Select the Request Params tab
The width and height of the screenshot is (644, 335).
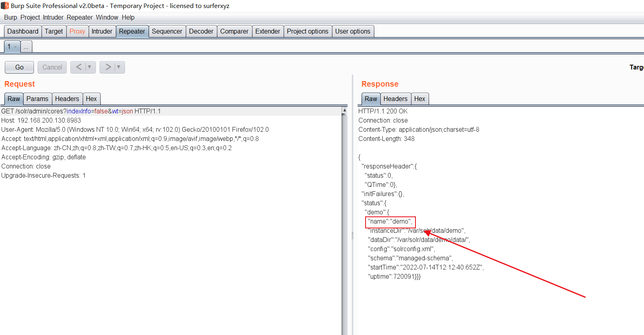(x=38, y=99)
